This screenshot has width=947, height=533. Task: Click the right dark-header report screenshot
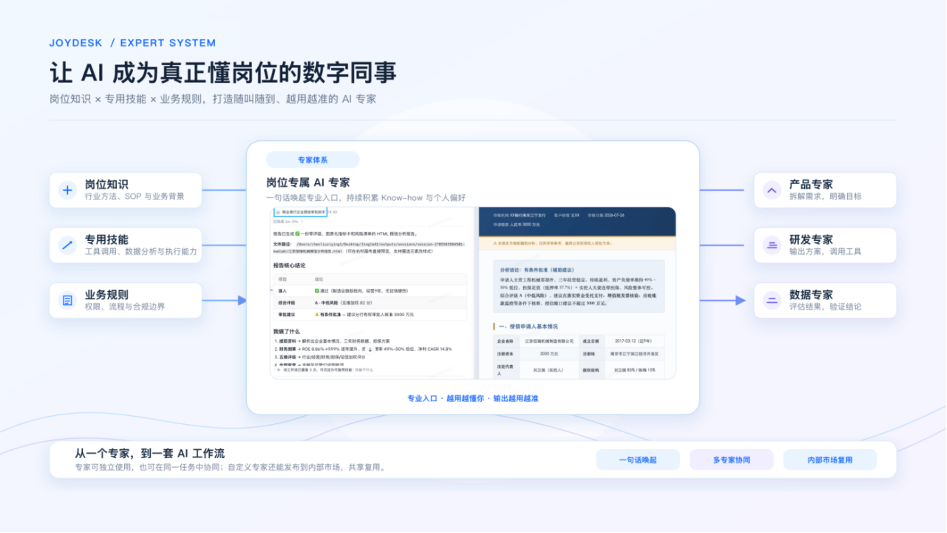point(577,293)
